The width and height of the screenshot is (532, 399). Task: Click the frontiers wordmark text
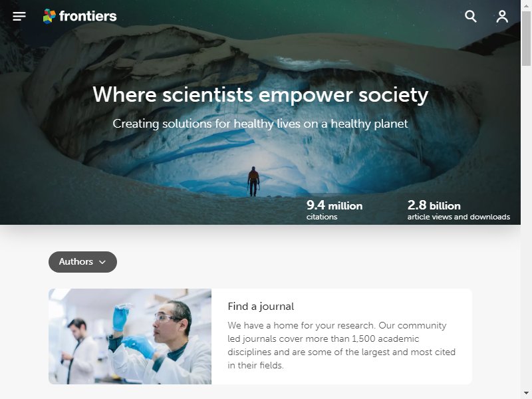[88, 16]
